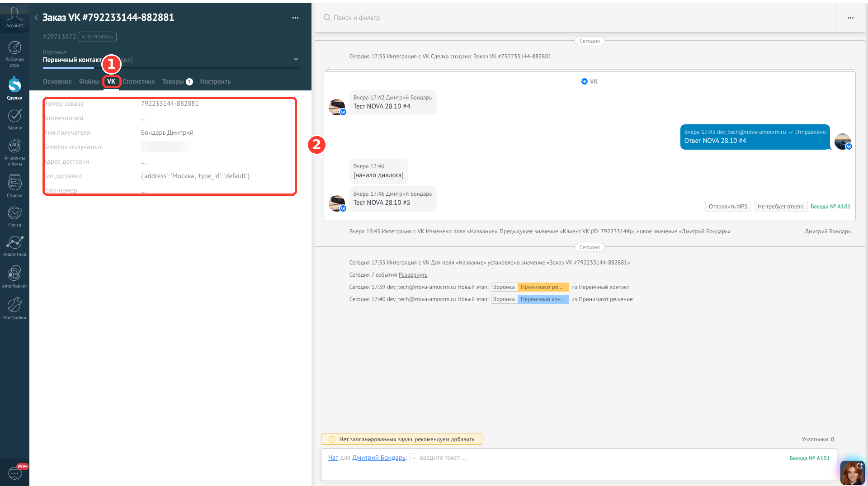Open the Сделки section
Viewport: 868px width, 486px height.
14,88
